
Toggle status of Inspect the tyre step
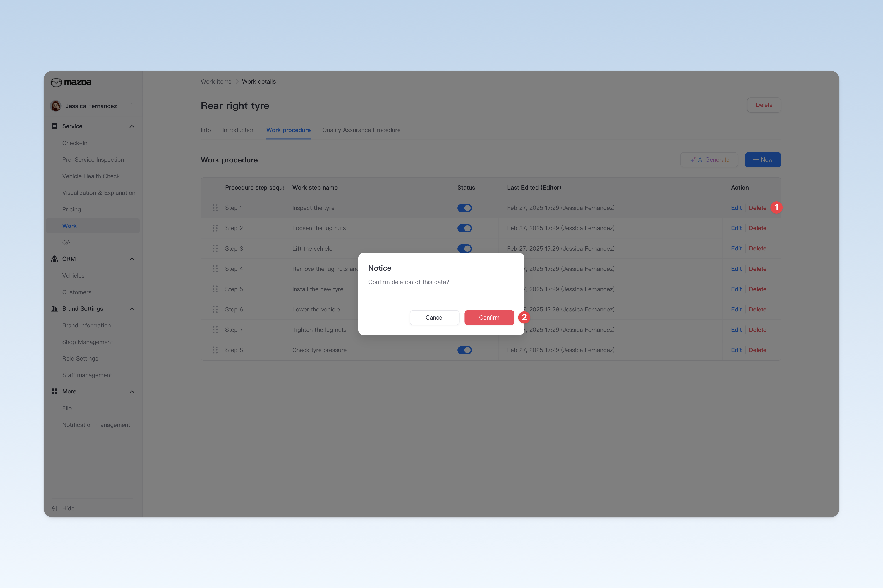coord(465,208)
